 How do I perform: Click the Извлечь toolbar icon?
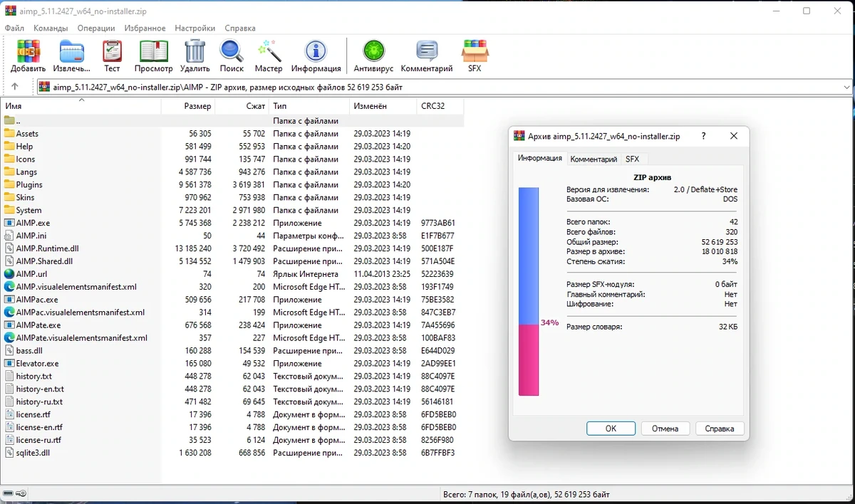[x=71, y=52]
